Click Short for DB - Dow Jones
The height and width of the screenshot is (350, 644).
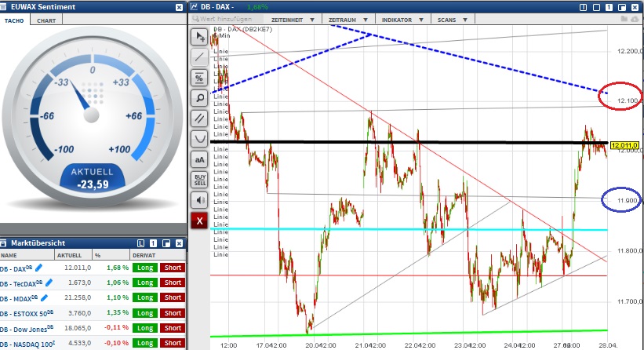(173, 328)
